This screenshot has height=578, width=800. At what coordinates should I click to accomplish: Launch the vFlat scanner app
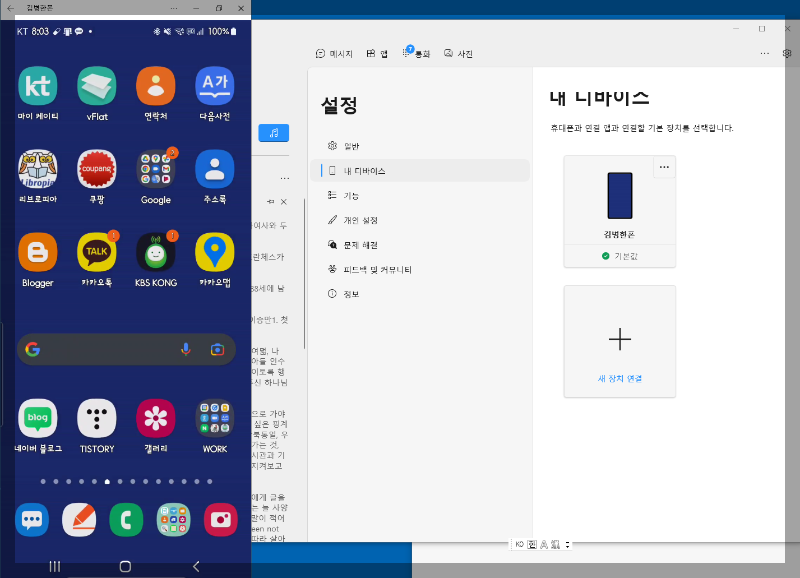tap(96, 86)
